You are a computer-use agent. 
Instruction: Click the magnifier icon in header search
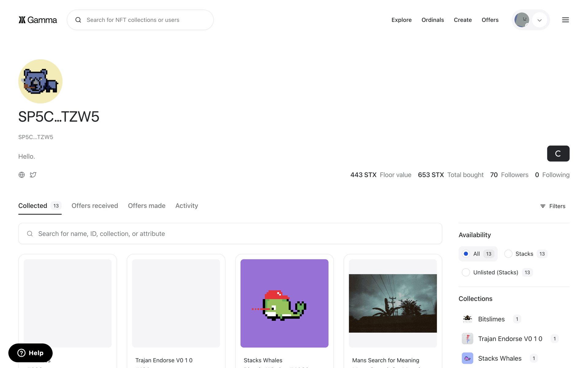point(78,20)
